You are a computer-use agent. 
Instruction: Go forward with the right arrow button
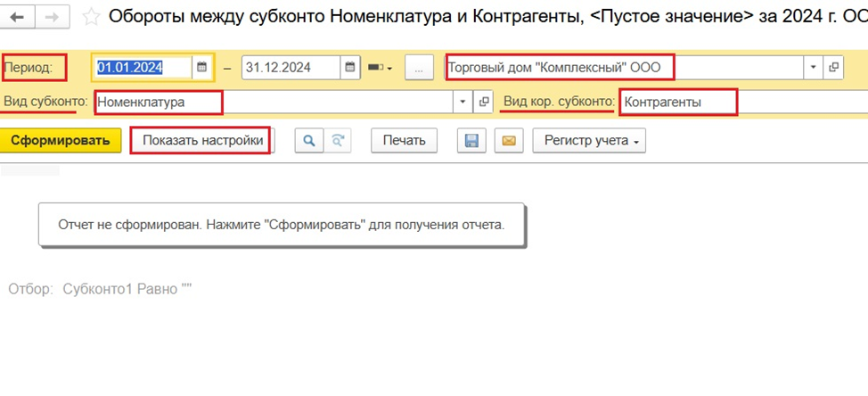pos(53,17)
